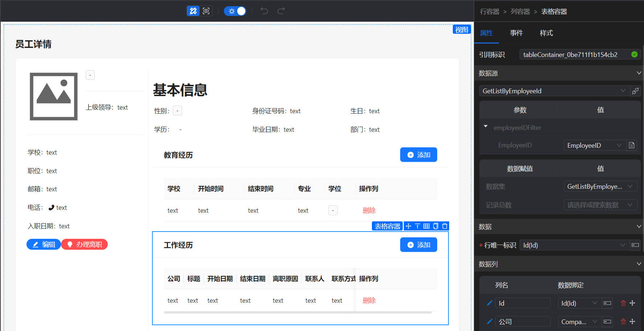Click the phone icon next to 电话
The image size is (644, 331).
[52, 208]
